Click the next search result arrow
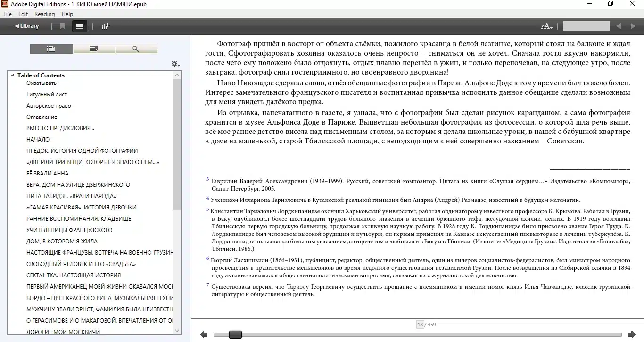This screenshot has height=342, width=644. [632, 26]
